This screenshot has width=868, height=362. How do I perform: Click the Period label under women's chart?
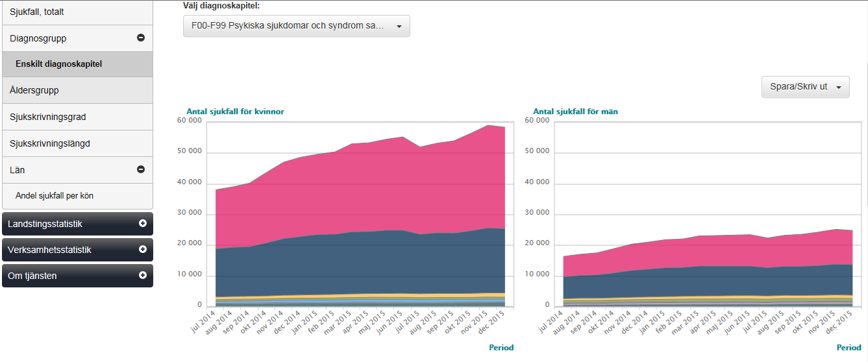(x=501, y=348)
